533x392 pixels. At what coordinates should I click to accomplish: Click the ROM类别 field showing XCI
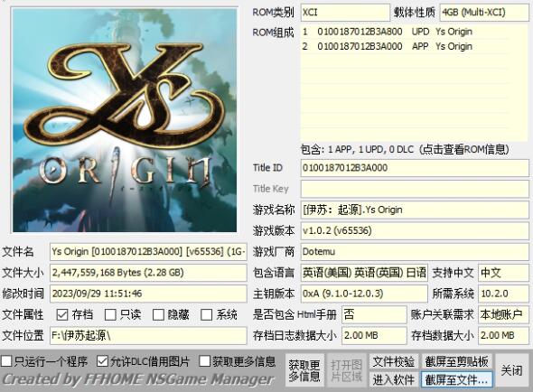[x=345, y=13]
